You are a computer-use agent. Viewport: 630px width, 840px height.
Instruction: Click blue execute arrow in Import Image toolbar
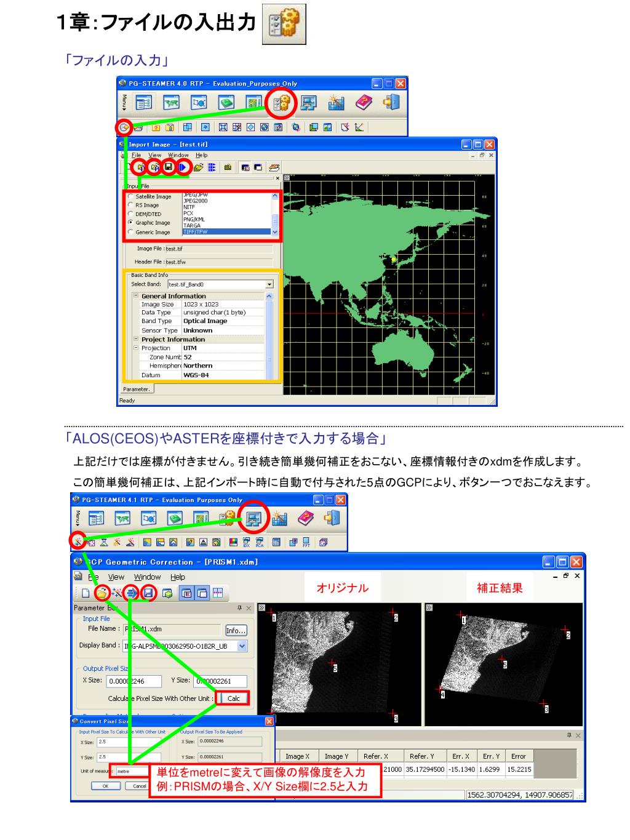click(x=183, y=167)
